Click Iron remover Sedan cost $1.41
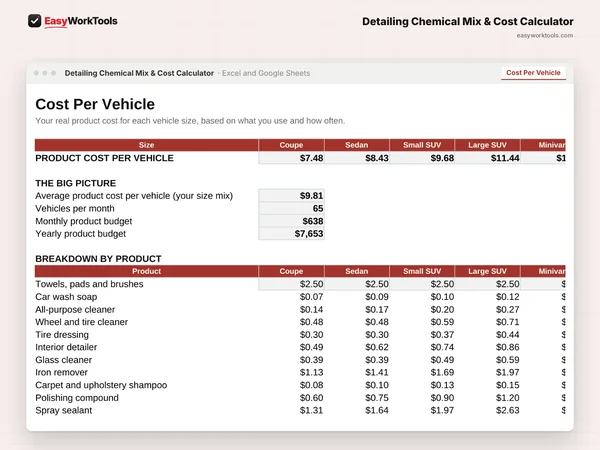The height and width of the screenshot is (450, 600). point(377,372)
